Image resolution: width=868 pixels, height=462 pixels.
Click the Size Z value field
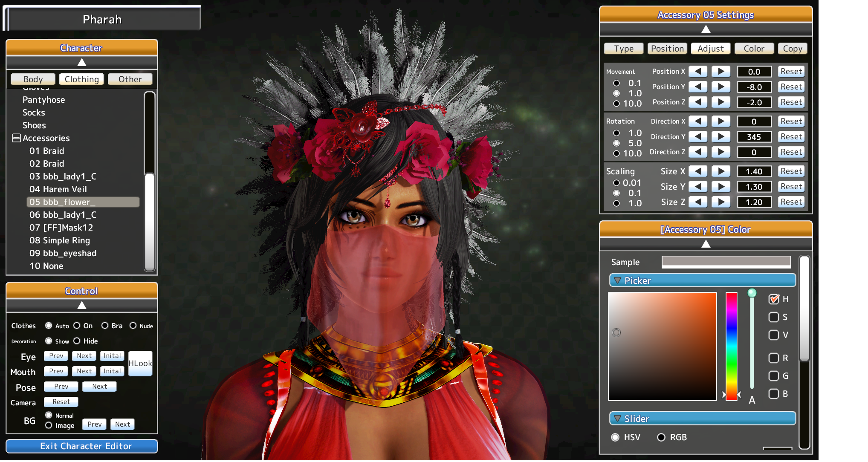[754, 202]
